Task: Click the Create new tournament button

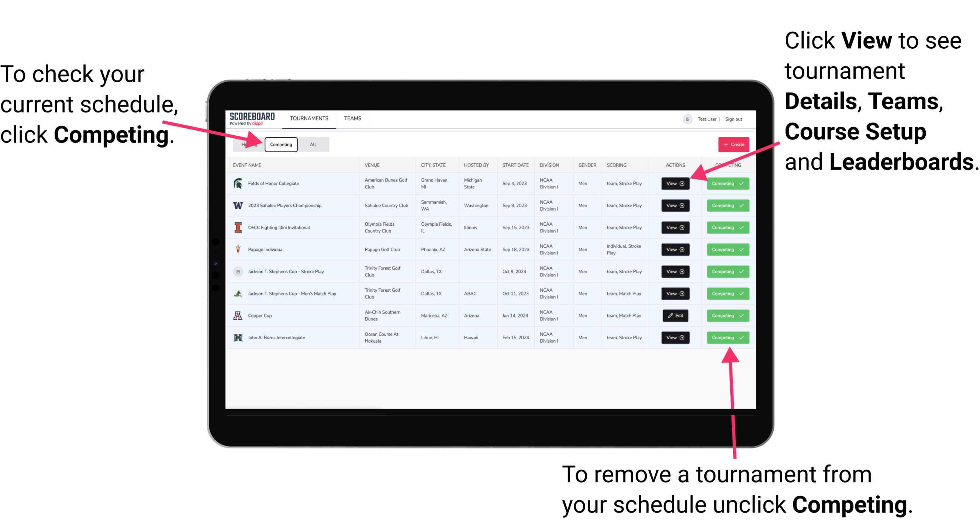Action: (x=732, y=143)
